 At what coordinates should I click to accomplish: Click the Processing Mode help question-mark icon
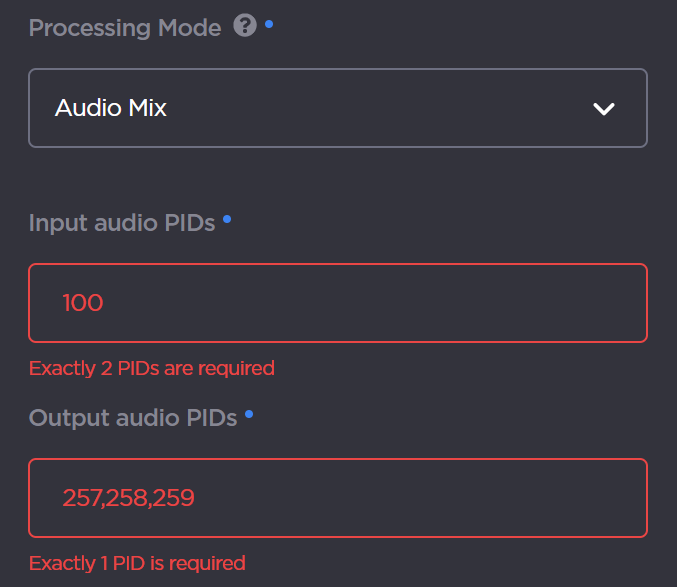[x=245, y=26]
